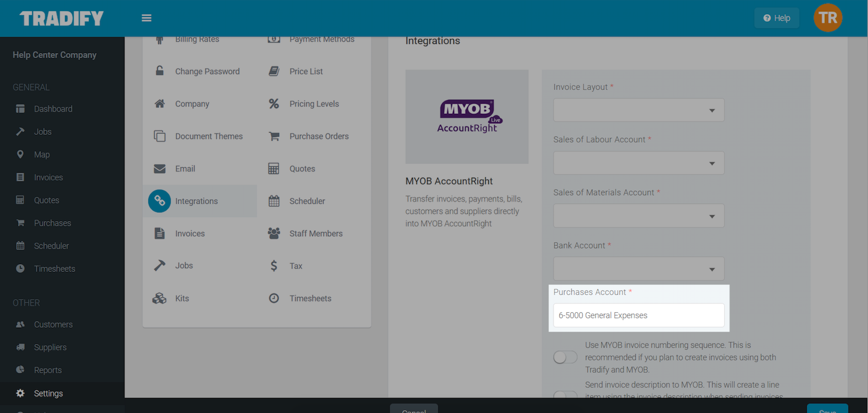Click the Reports pie chart icon
The image size is (868, 413).
point(20,370)
